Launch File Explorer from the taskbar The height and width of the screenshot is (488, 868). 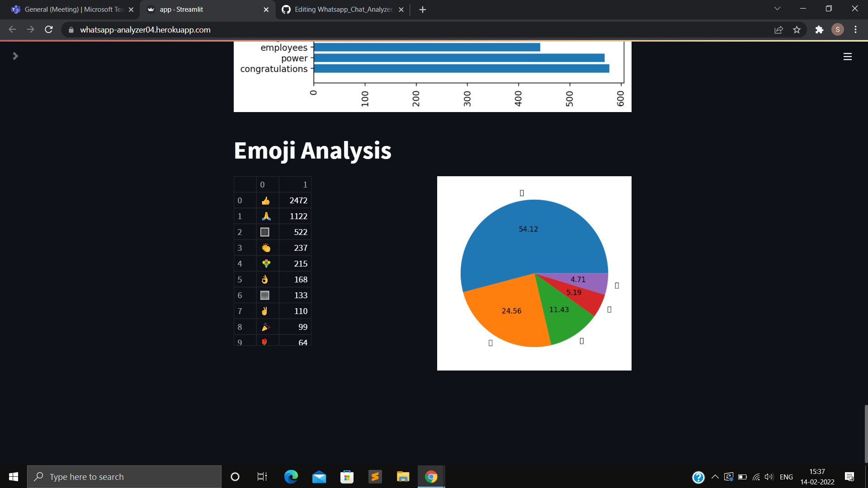pyautogui.click(x=403, y=476)
